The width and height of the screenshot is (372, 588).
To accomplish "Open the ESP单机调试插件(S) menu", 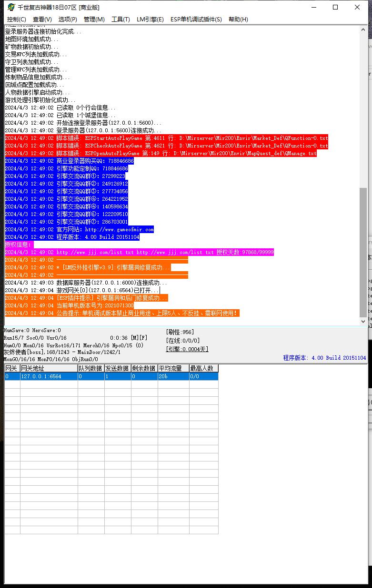I will [x=196, y=19].
